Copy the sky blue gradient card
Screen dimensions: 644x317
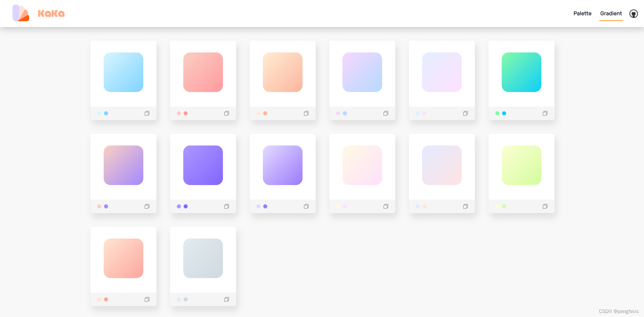click(147, 113)
